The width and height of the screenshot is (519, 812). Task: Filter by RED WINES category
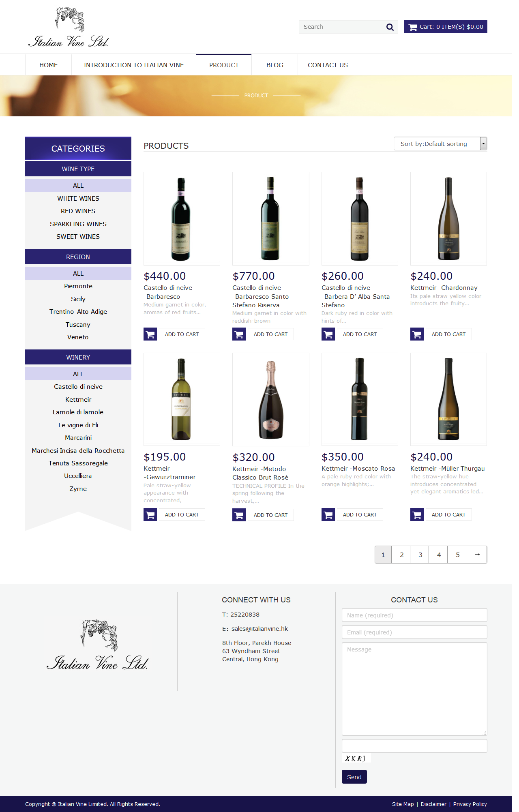point(78,211)
